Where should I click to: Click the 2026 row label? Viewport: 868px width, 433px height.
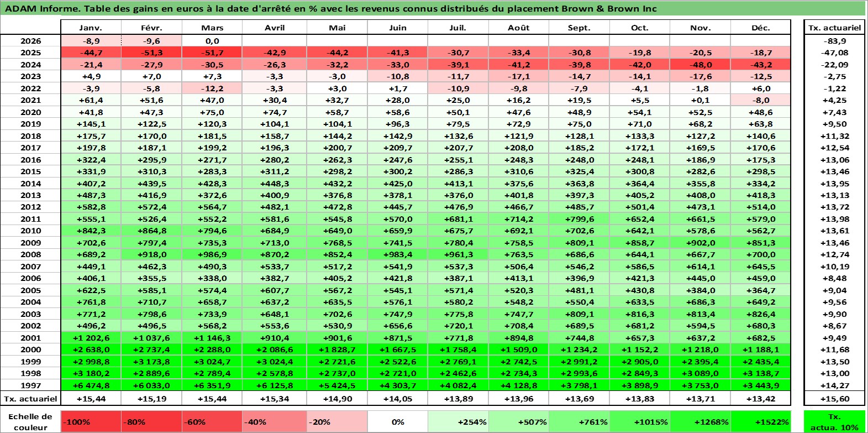point(31,41)
